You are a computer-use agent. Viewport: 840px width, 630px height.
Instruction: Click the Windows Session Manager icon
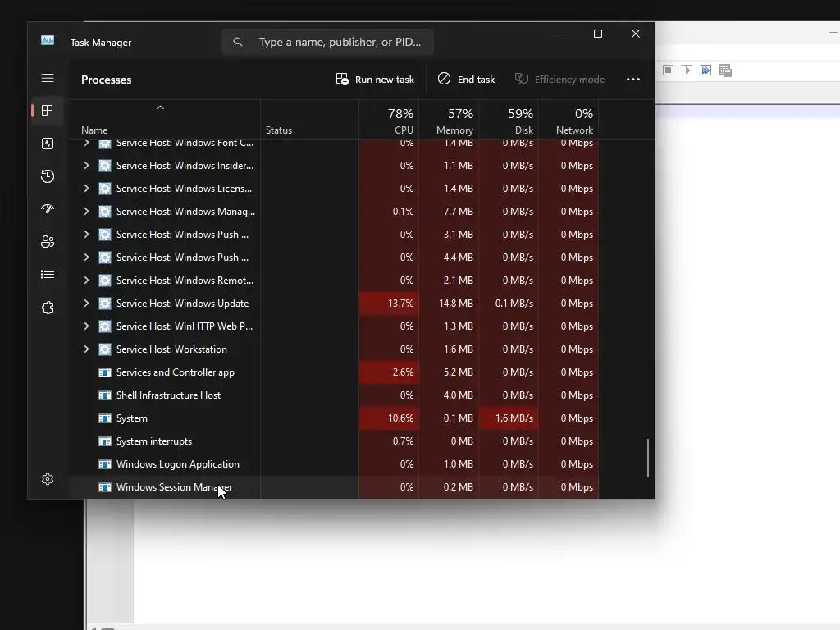coord(105,487)
